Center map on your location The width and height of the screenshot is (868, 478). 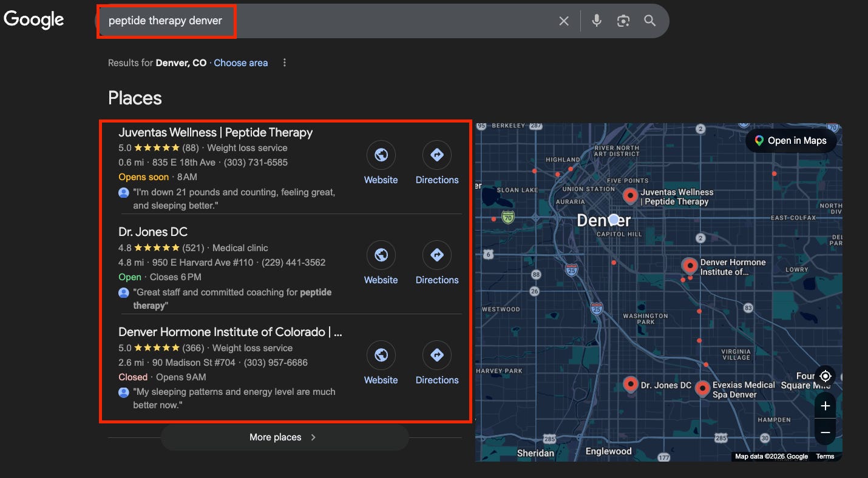pos(825,376)
